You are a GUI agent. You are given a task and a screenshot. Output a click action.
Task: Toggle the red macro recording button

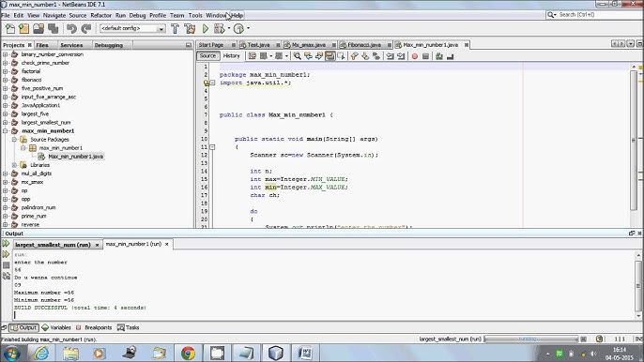pyautogui.click(x=415, y=56)
